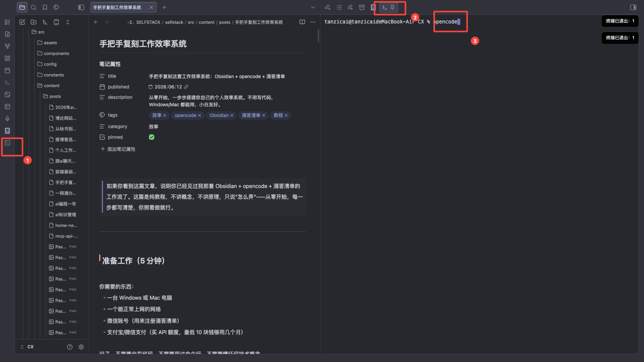Screen dimensions: 644x362
Task: Navigate forward with the right arrow
Action: (x=107, y=22)
